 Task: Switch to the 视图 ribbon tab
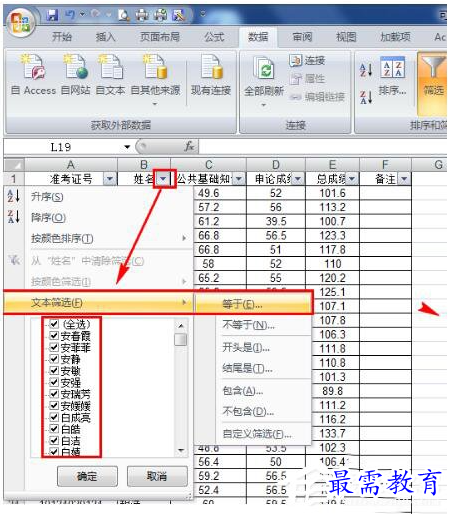coord(346,37)
